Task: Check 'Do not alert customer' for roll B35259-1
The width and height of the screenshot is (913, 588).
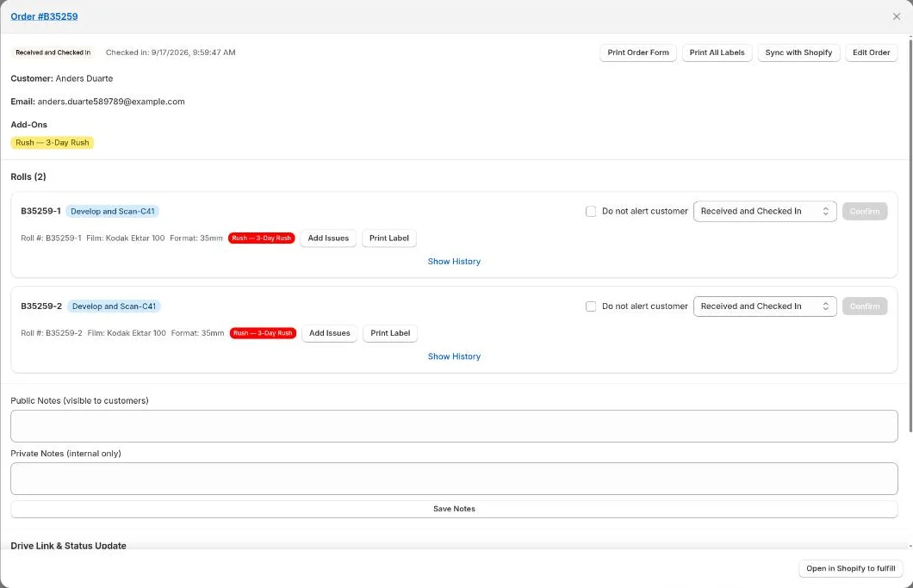Action: [590, 211]
